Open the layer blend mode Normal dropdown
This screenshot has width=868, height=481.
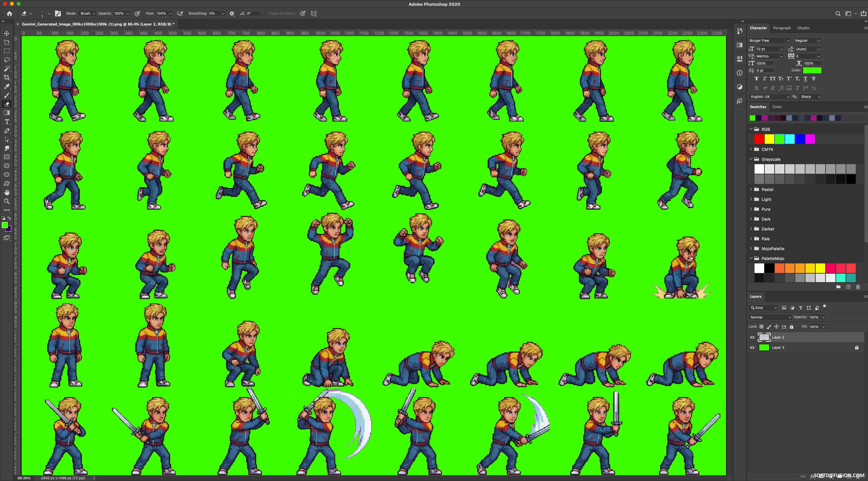coord(770,317)
